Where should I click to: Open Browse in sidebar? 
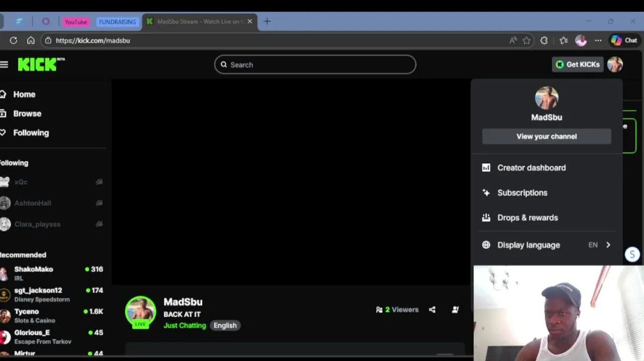27,114
